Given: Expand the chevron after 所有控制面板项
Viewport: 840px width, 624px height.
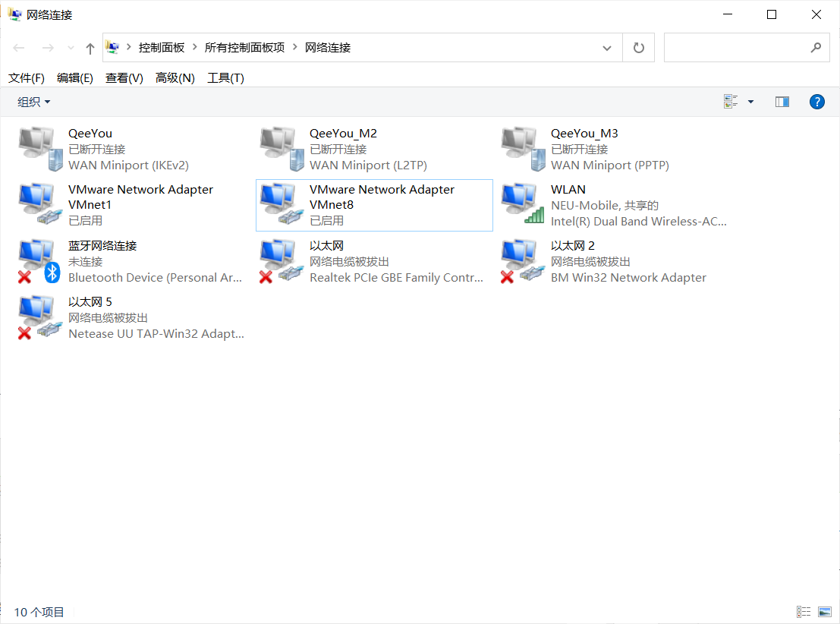Looking at the screenshot, I should tap(294, 47).
